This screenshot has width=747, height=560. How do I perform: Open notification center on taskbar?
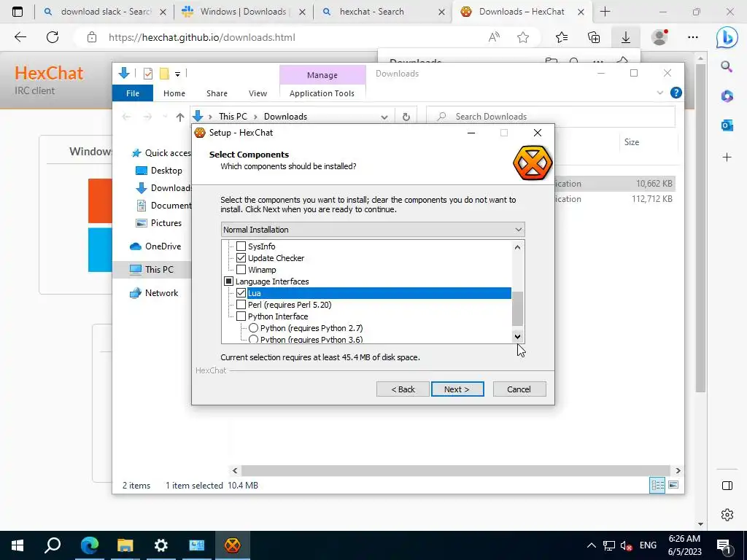[724, 545]
